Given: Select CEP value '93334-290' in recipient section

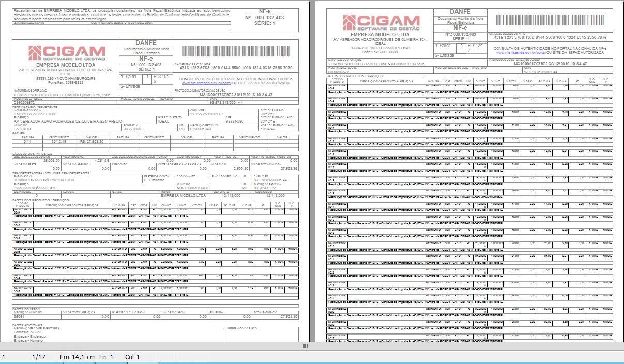Looking at the screenshot, I should (236, 121).
